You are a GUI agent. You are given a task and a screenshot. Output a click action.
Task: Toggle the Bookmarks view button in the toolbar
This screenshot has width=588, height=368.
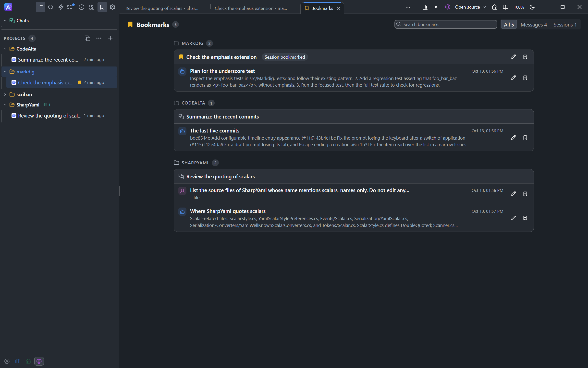(x=102, y=7)
